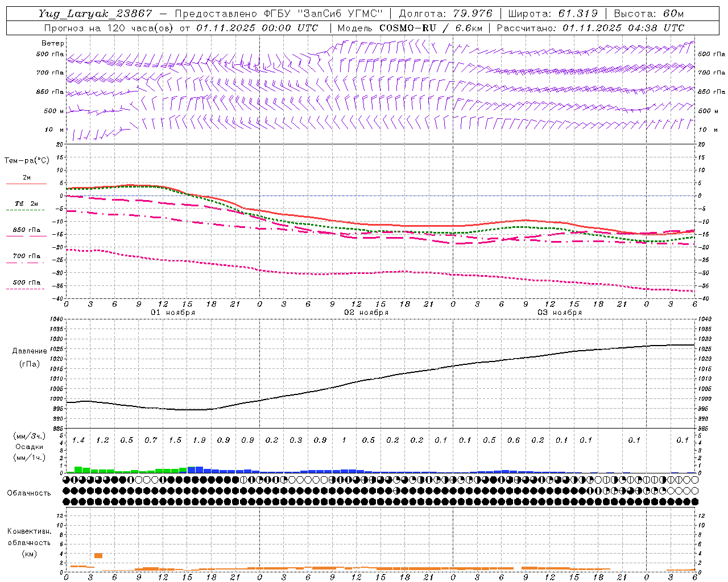728x582 pixels.
Task: Click the Td 2м legend entry
Action: click(26, 203)
